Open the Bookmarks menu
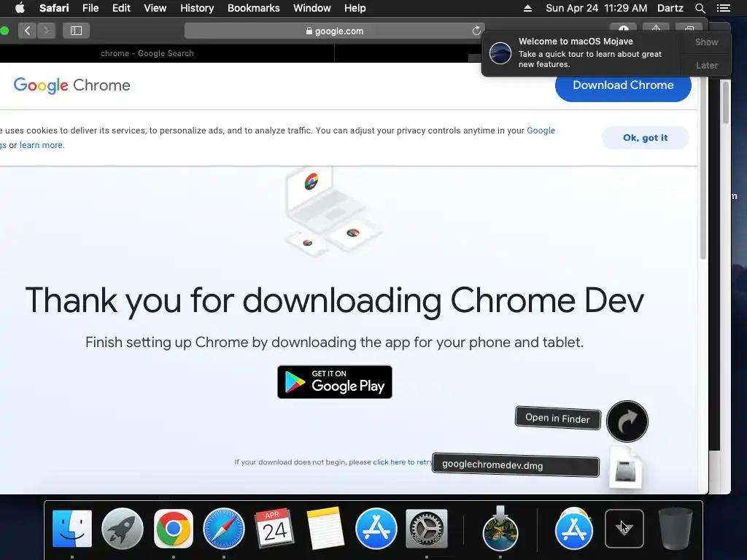The image size is (747, 560). point(253,8)
